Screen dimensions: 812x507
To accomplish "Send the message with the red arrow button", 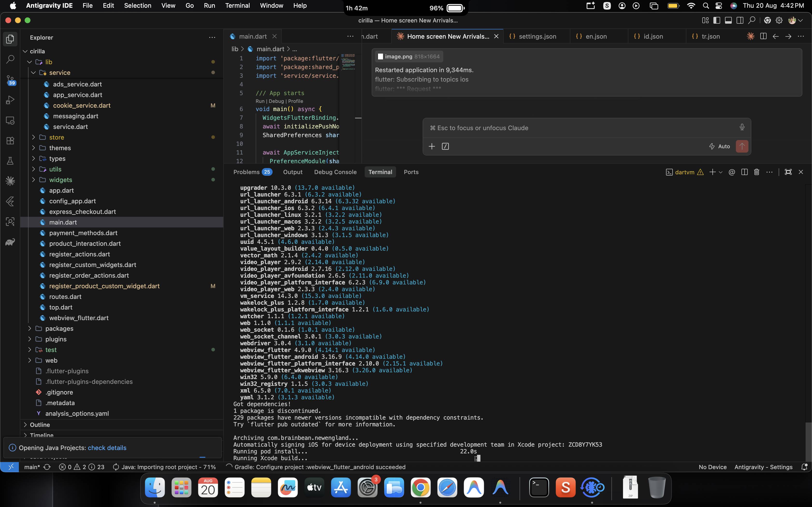I will pos(742,146).
